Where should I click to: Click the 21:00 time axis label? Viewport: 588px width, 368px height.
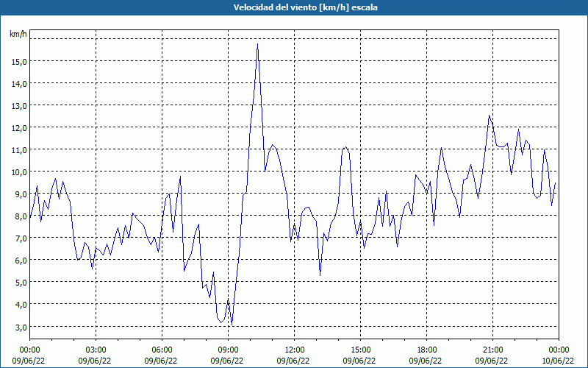click(x=492, y=350)
